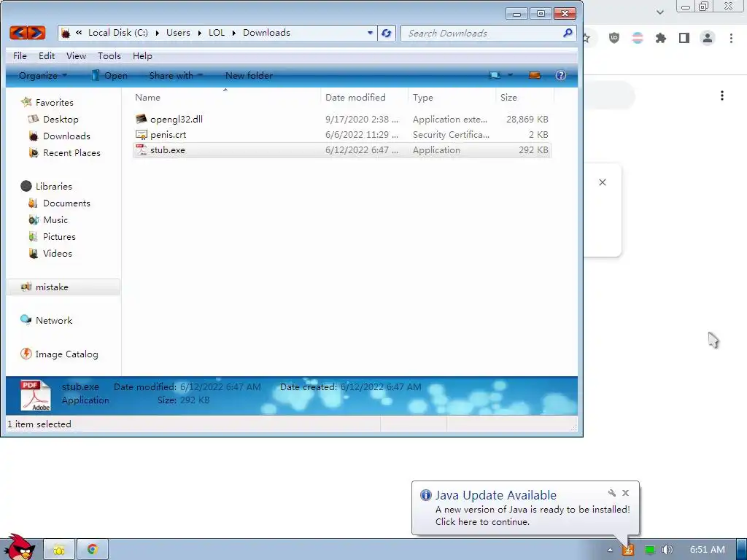This screenshot has width=747, height=560.
Task: Open the views options dropdown arrow
Action: click(510, 75)
